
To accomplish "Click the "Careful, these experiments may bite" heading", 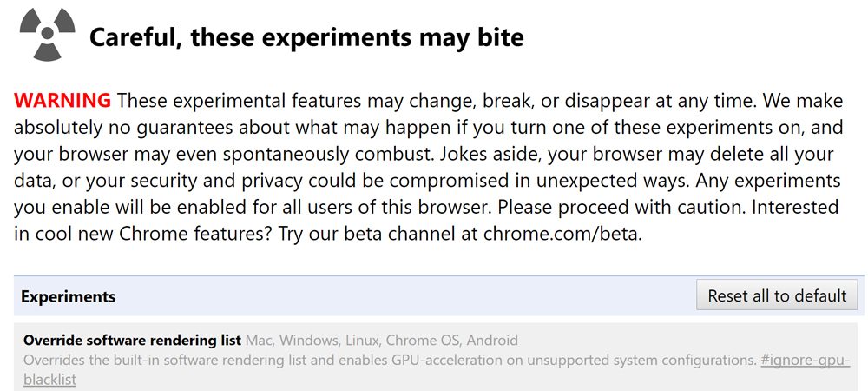I will tap(306, 38).
